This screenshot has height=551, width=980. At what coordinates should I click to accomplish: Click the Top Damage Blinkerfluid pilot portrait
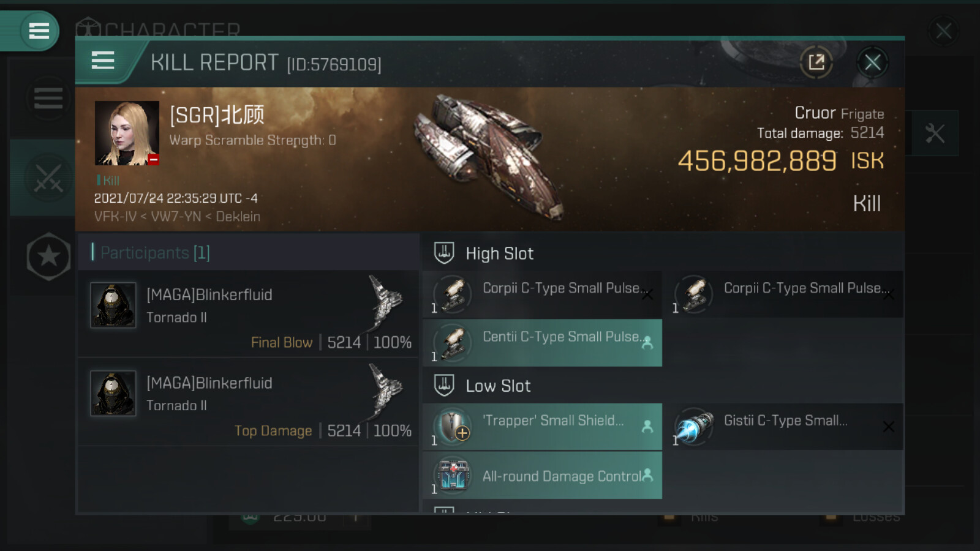coord(113,393)
